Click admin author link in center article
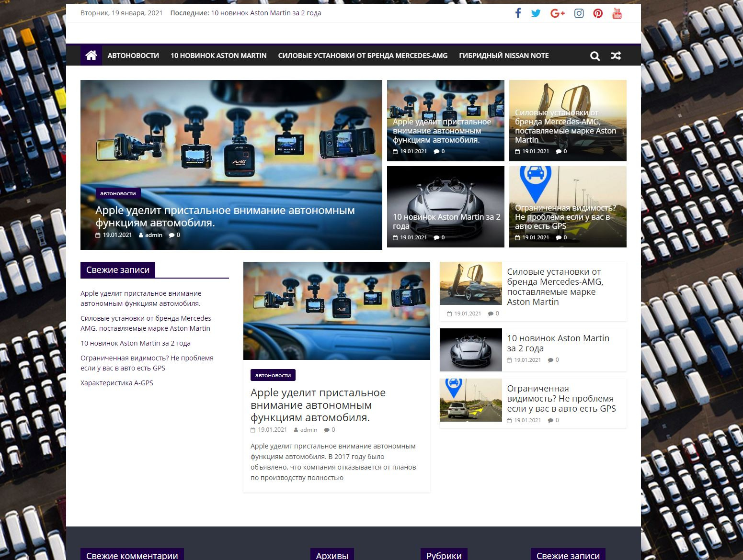The image size is (743, 560). (x=309, y=430)
